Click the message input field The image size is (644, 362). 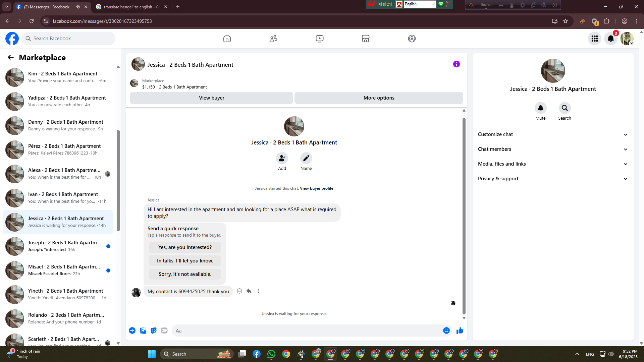tap(307, 330)
